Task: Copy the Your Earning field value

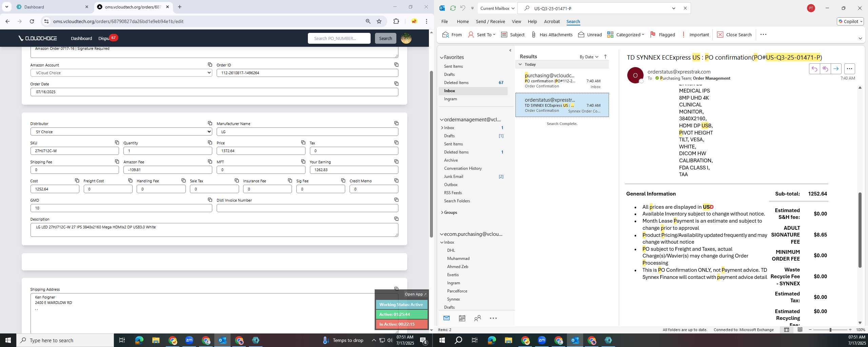Action: click(396, 161)
